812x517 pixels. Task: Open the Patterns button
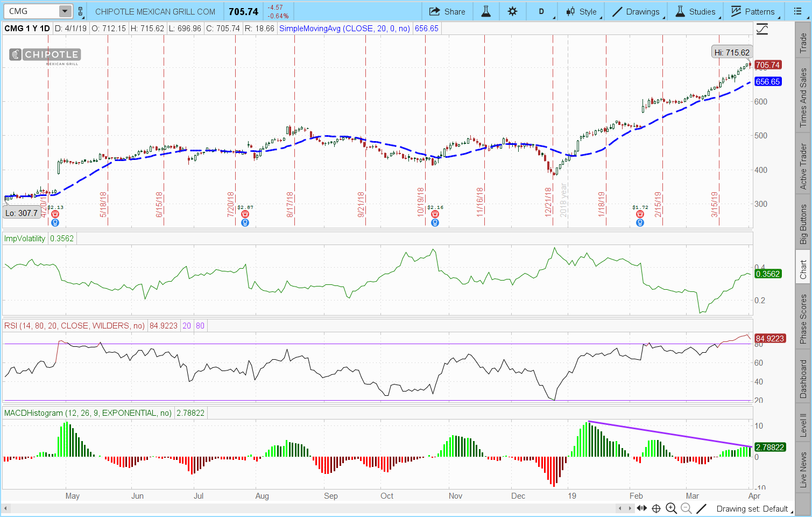click(753, 11)
